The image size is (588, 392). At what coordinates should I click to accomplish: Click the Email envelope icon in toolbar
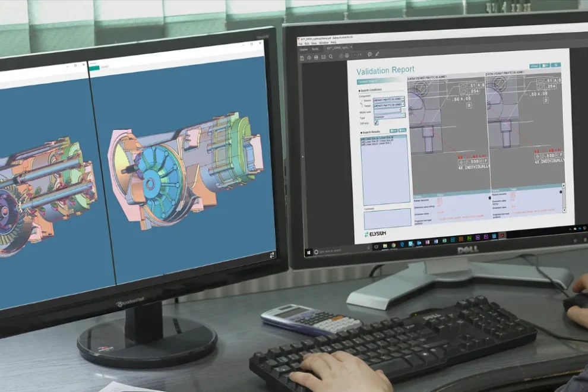pos(323,57)
